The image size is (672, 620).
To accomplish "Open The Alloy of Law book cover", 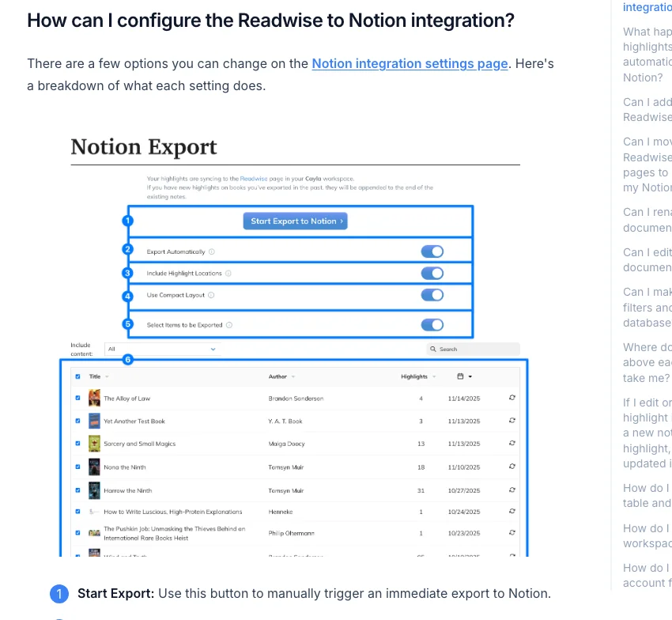I will pos(94,398).
